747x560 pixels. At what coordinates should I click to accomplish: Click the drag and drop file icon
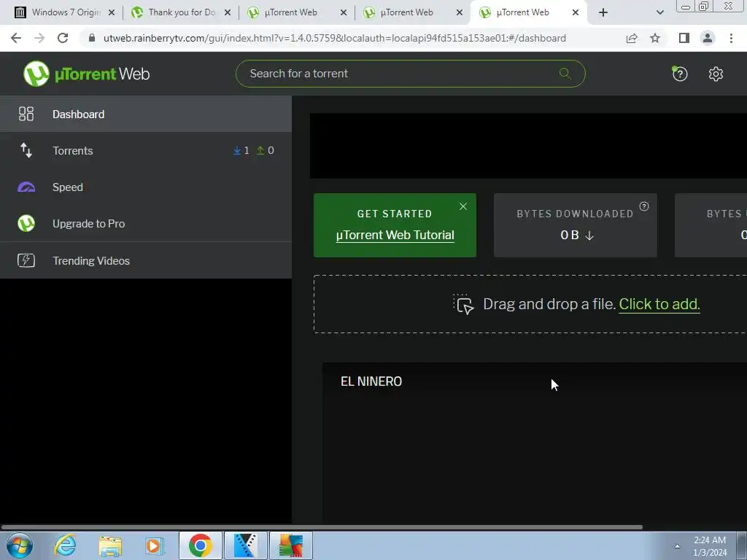(x=463, y=304)
